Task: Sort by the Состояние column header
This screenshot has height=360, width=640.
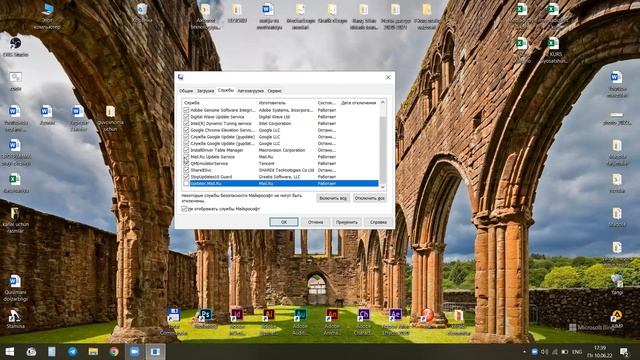Action: tap(328, 103)
